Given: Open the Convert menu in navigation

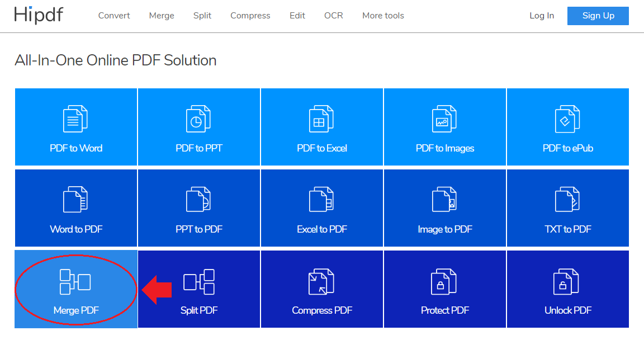Looking at the screenshot, I should pyautogui.click(x=114, y=16).
